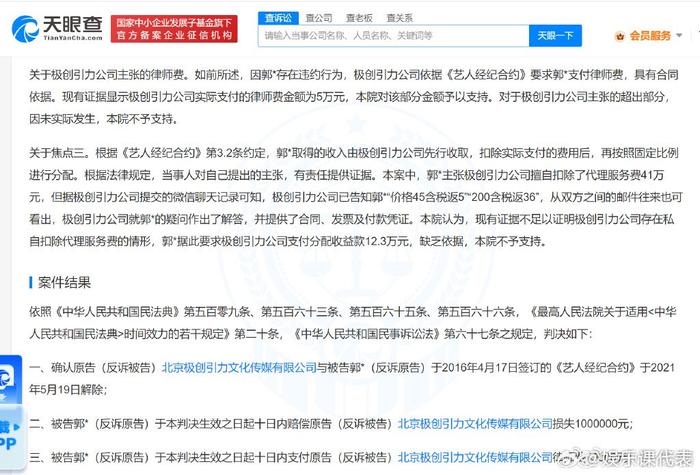The height and width of the screenshot is (475, 700).
Task: Switch to the 查公司 tab
Action: coord(319,18)
